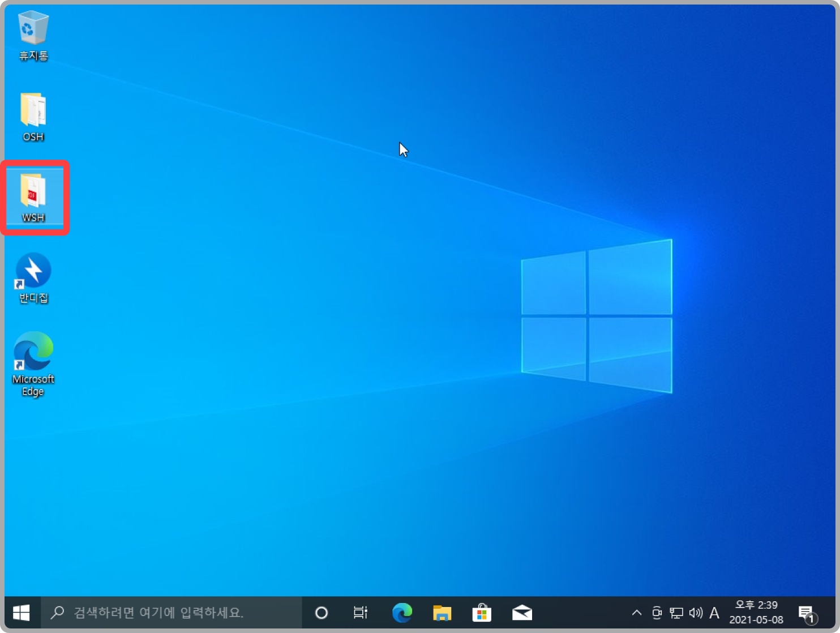840x633 pixels.
Task: Select the WSH folder on desktop
Action: coord(33,198)
